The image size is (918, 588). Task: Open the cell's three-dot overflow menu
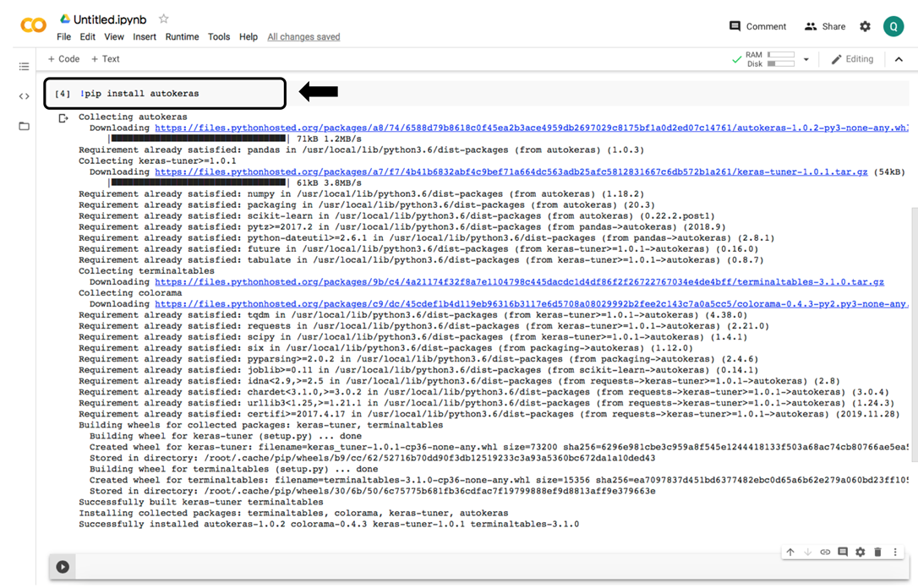[895, 552]
